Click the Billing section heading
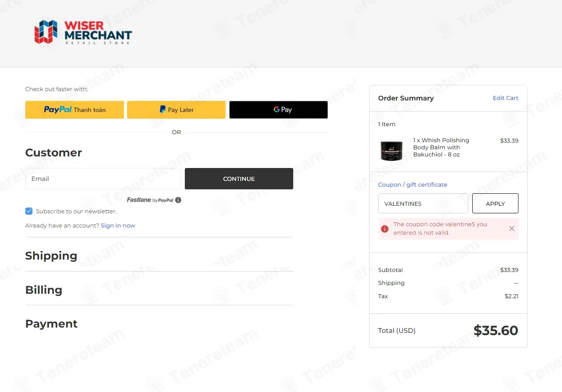The height and width of the screenshot is (392, 562). click(x=44, y=290)
